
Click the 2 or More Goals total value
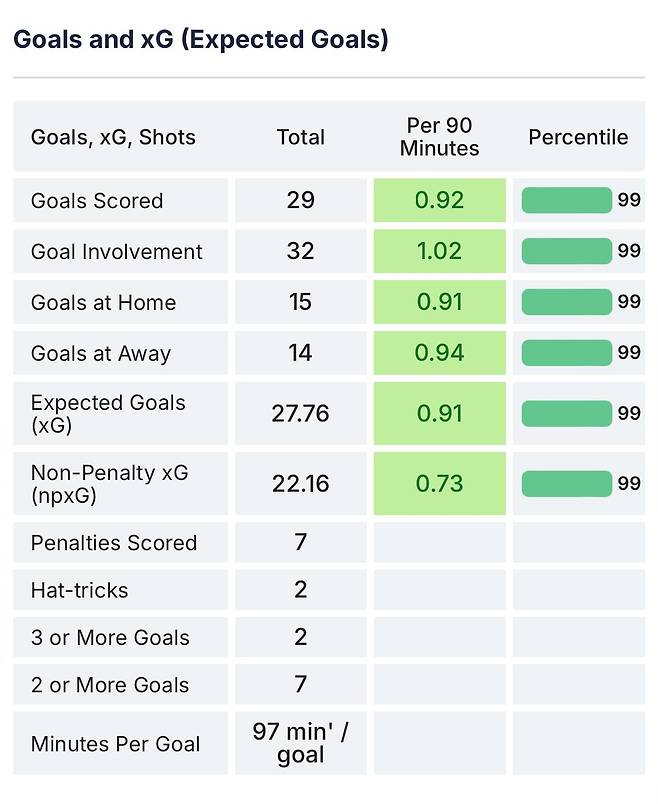(x=301, y=685)
